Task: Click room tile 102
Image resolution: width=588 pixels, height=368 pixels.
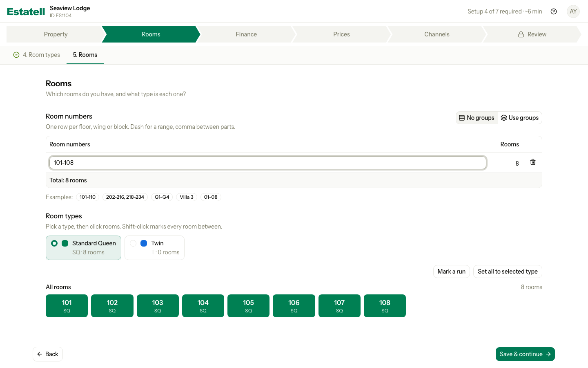Action: click(x=112, y=306)
